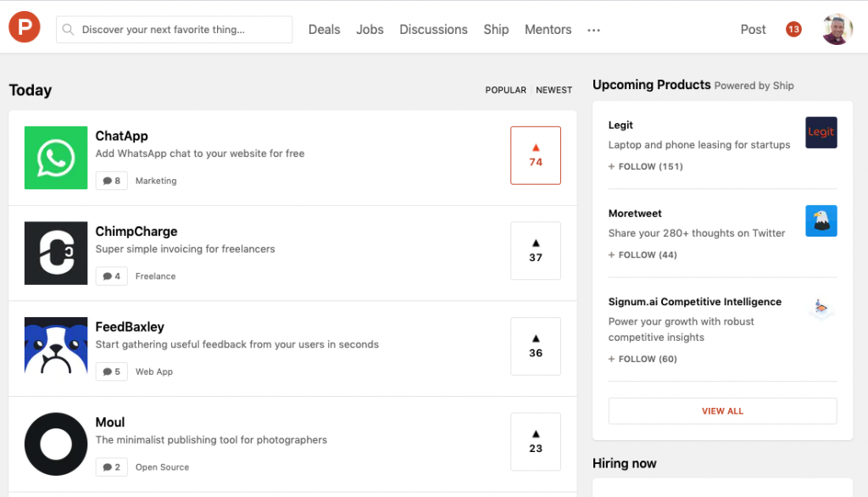Open the ChimpCharge logo thumbnail
The image size is (868, 497).
[x=56, y=254]
